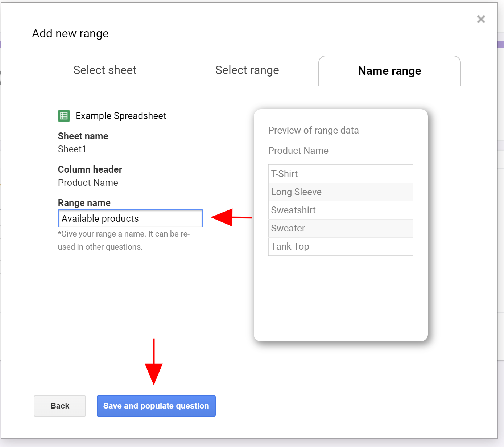Click the Product Name value under Column header
The image size is (504, 447).
pyautogui.click(x=88, y=183)
